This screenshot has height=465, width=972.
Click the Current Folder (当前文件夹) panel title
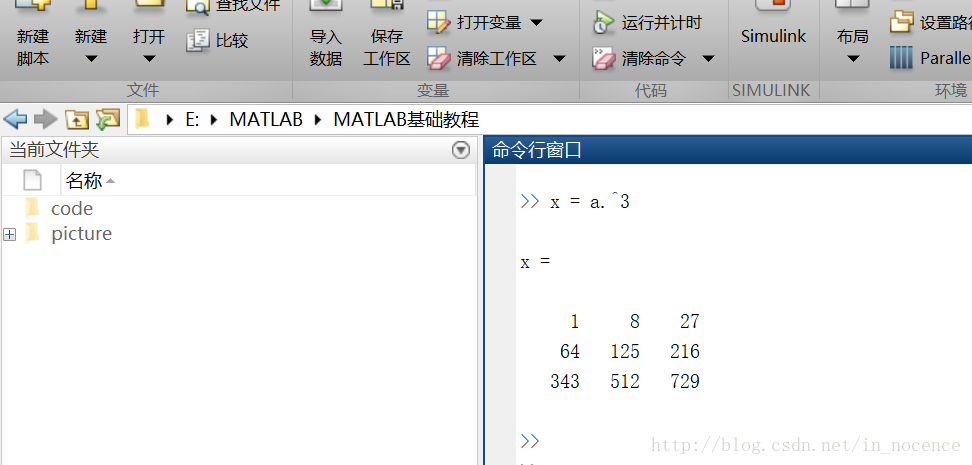point(54,149)
